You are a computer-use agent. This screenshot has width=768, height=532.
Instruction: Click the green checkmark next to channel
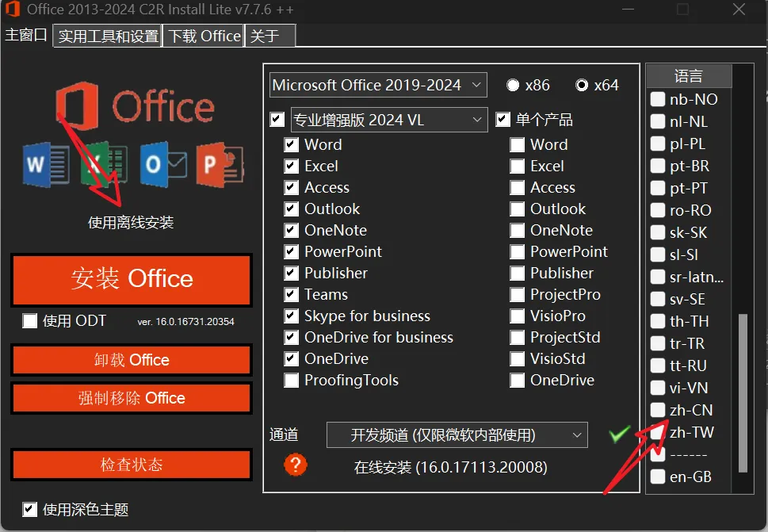pos(619,434)
